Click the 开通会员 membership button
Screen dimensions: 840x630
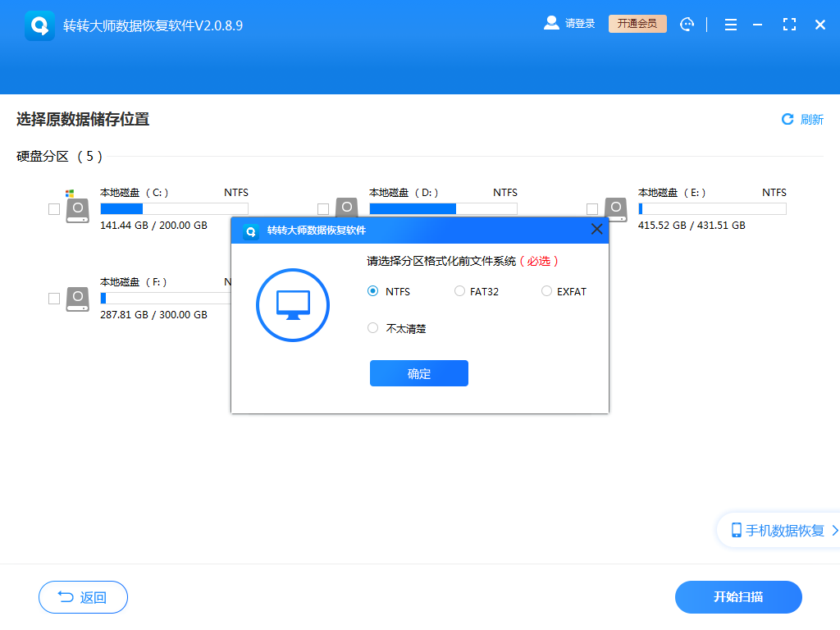point(637,24)
